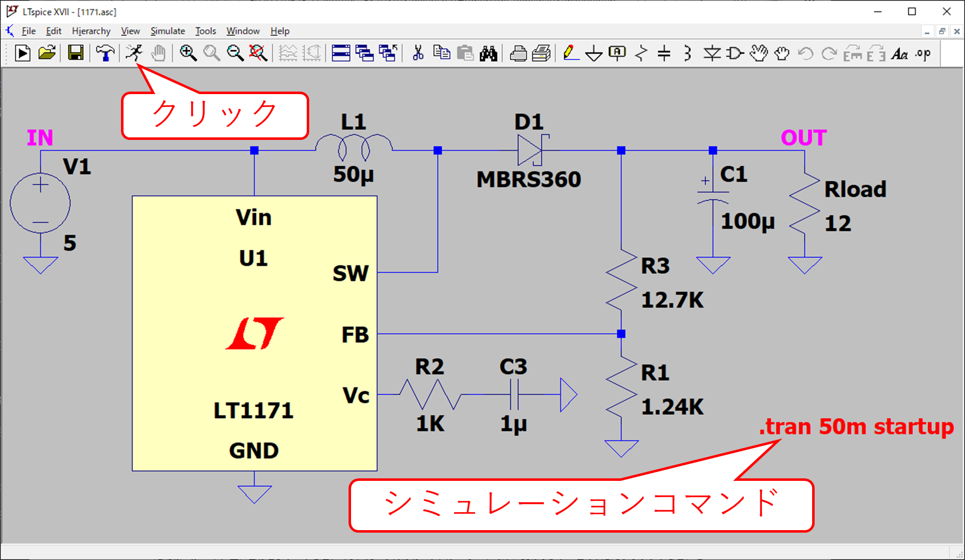Screen dimensions: 965x560
Task: Open Find with the binoculars icon
Action: [x=488, y=53]
